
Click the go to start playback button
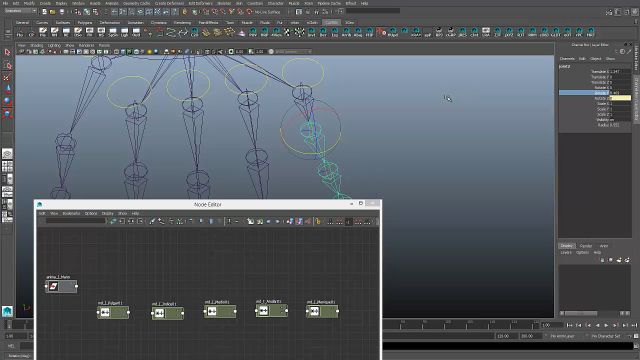(569, 325)
